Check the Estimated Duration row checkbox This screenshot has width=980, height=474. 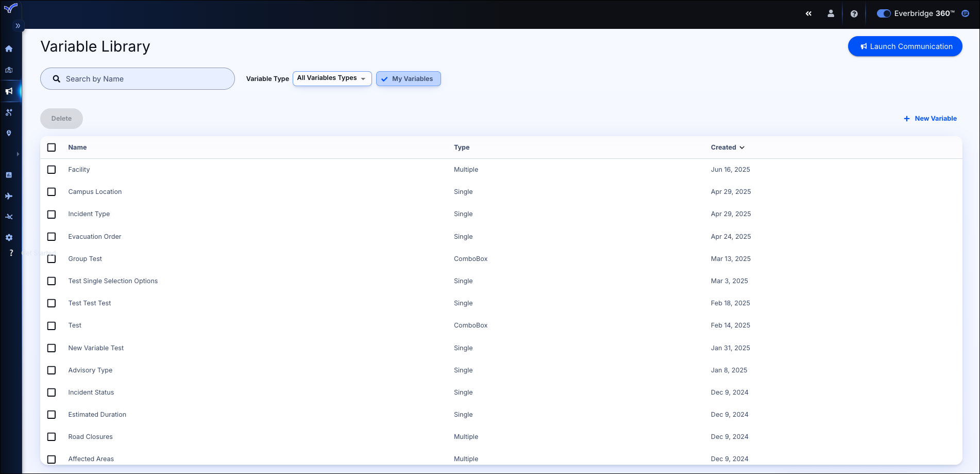52,415
